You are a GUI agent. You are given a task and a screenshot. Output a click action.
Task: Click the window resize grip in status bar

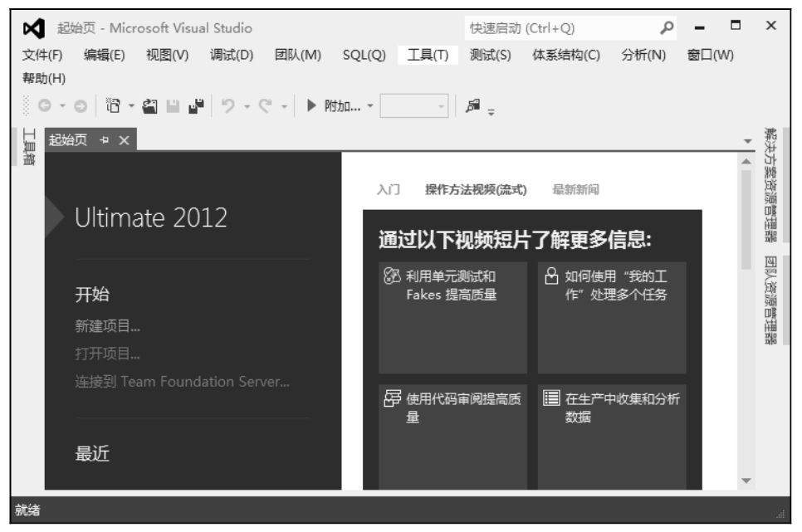[x=780, y=514]
